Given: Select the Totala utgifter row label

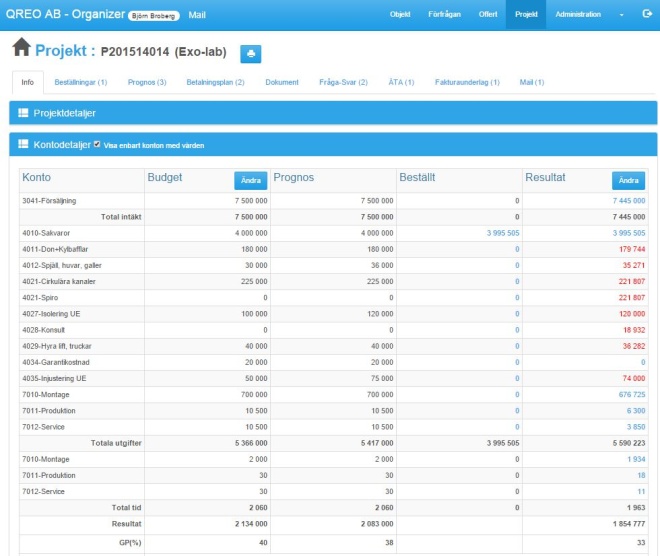Looking at the screenshot, I should pos(116,443).
